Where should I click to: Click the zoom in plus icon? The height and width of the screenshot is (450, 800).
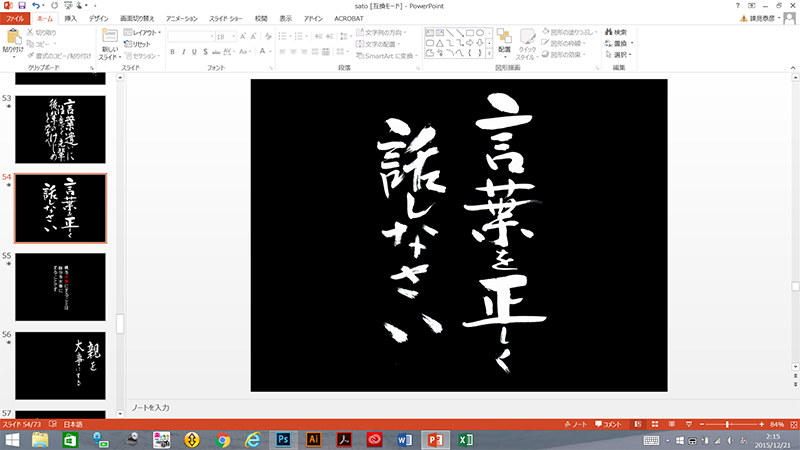(762, 425)
